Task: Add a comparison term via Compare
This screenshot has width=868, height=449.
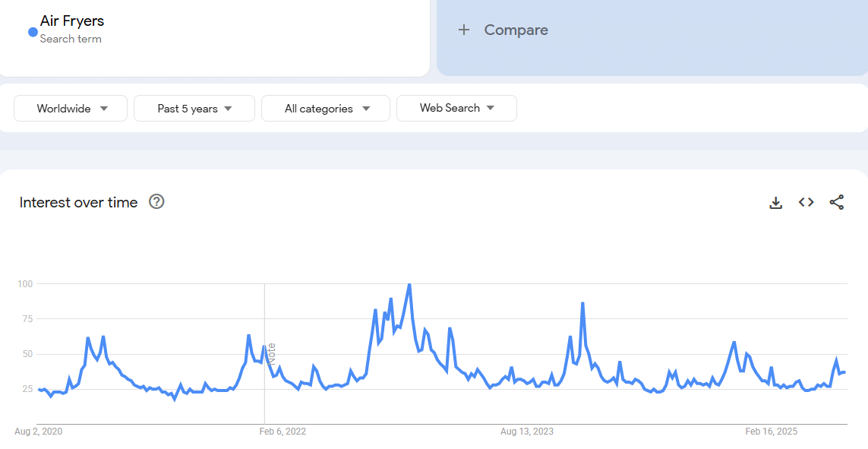Action: click(516, 30)
